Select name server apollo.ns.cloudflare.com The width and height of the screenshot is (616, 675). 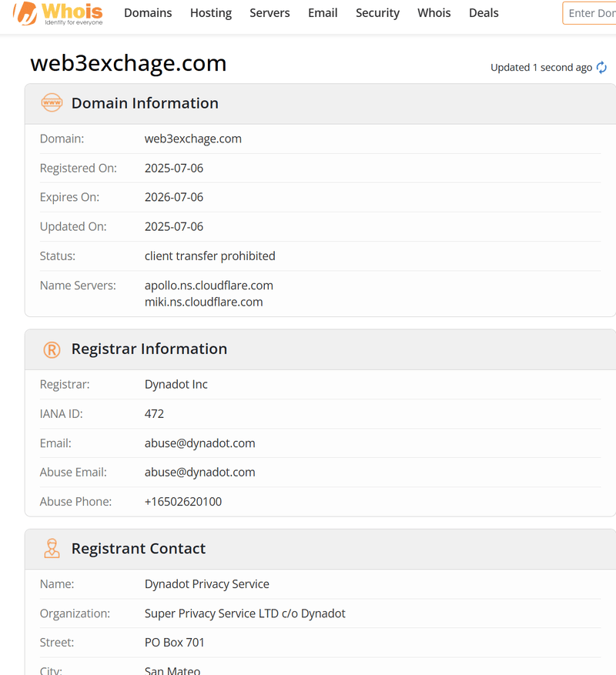pos(209,286)
